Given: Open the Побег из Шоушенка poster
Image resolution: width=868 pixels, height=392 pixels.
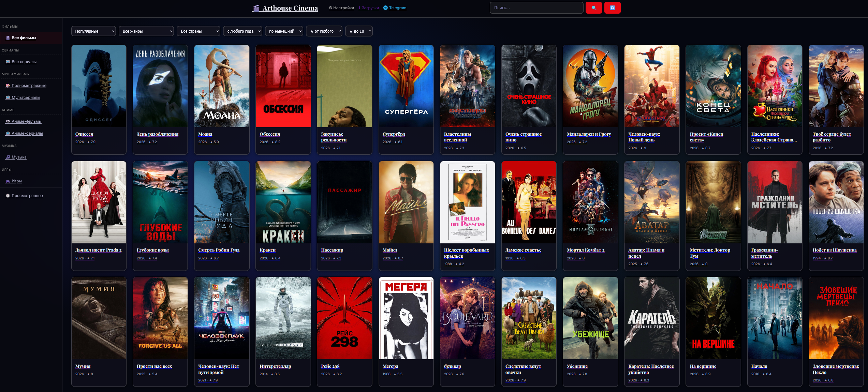Looking at the screenshot, I should (x=836, y=202).
